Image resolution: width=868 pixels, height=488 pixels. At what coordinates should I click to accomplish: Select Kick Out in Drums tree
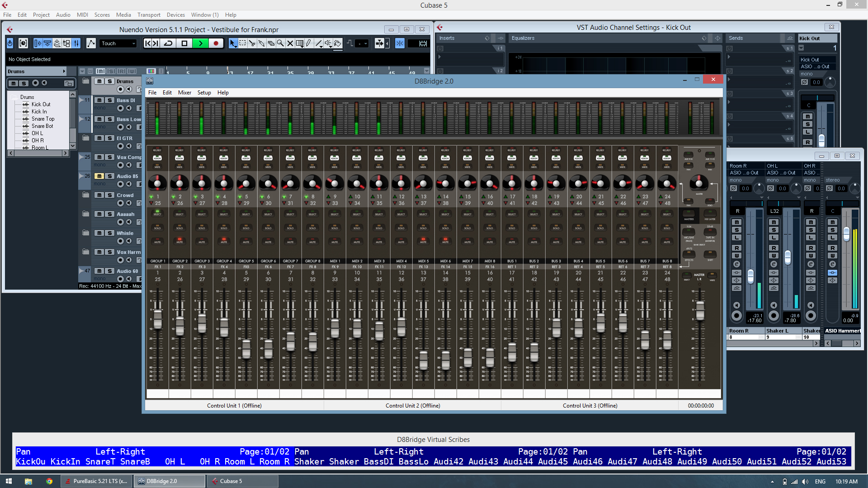tap(41, 104)
